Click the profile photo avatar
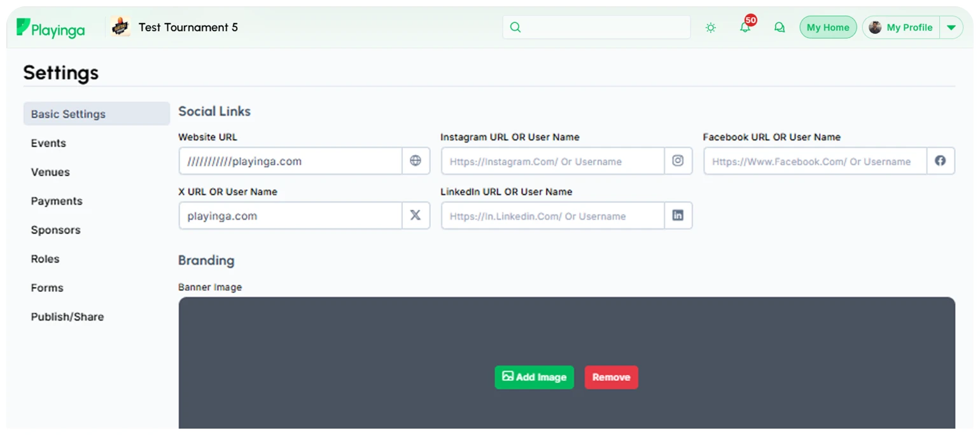Screen dimensions: 980x435 pyautogui.click(x=875, y=27)
